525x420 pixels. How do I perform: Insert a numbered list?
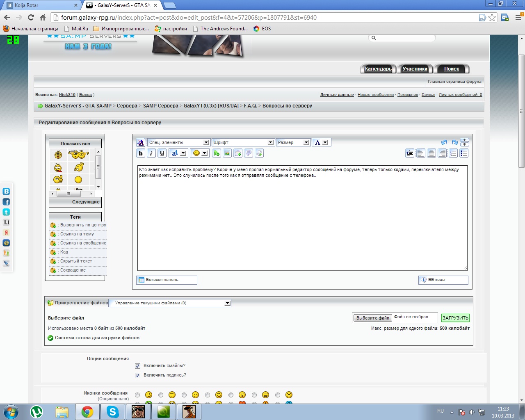click(x=453, y=153)
